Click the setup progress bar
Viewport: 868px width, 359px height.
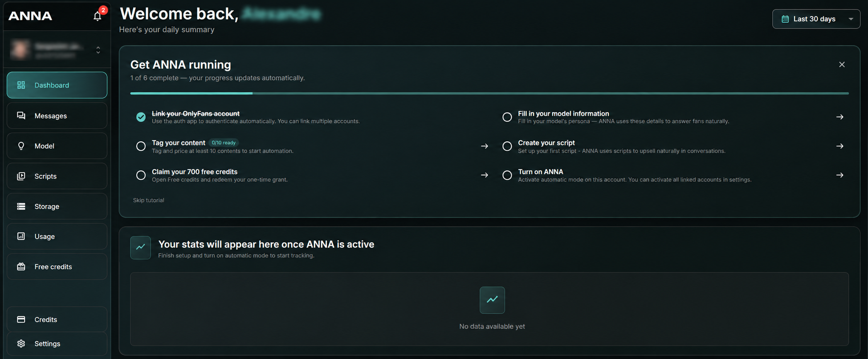coord(489,93)
